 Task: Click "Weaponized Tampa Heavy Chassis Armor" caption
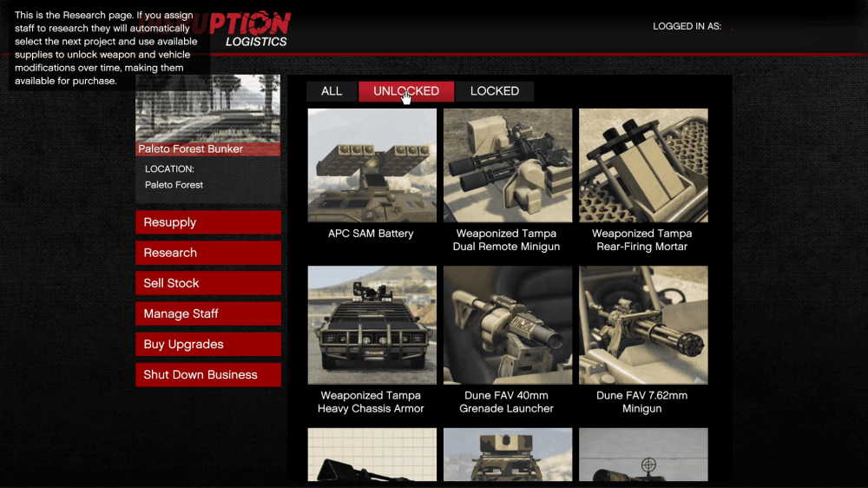(x=371, y=401)
